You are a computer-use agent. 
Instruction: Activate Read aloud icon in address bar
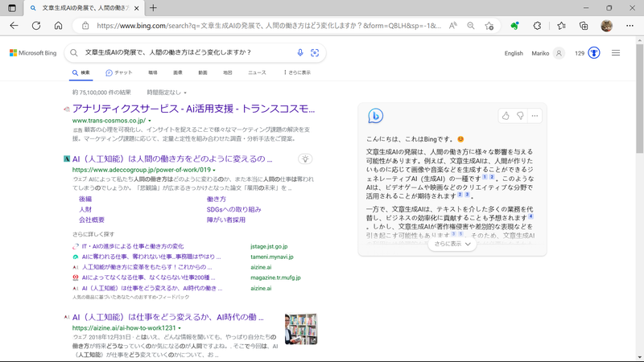(x=452, y=26)
